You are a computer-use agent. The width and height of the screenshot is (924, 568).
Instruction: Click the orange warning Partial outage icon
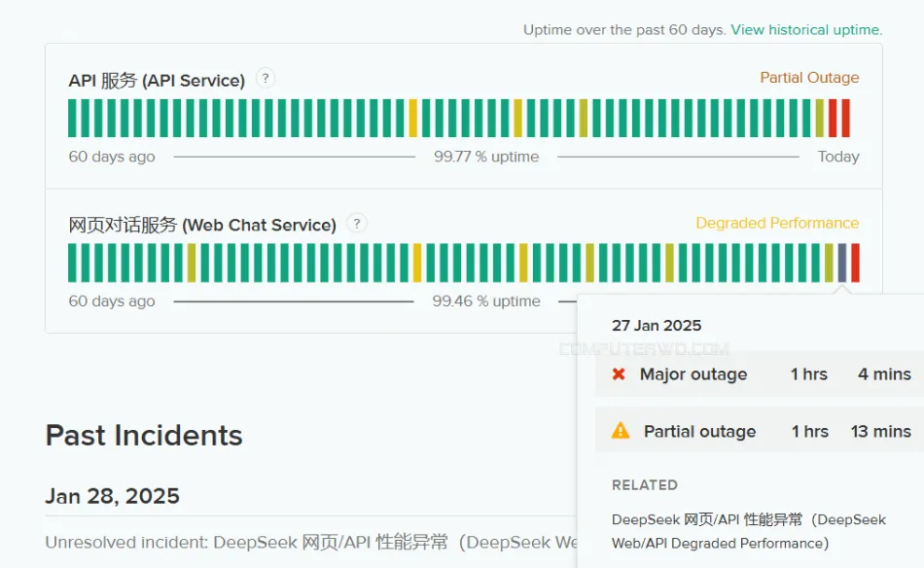pos(620,431)
